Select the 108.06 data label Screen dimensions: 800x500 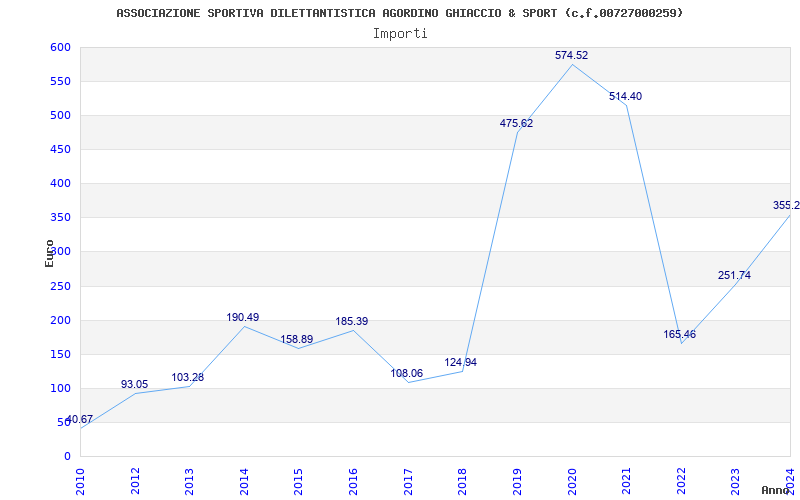(407, 373)
